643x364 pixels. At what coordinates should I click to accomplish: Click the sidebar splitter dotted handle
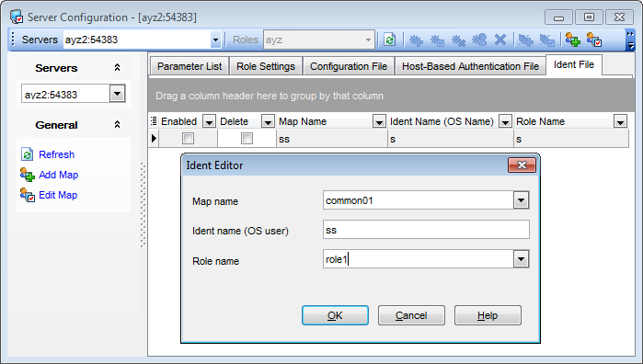(144, 205)
